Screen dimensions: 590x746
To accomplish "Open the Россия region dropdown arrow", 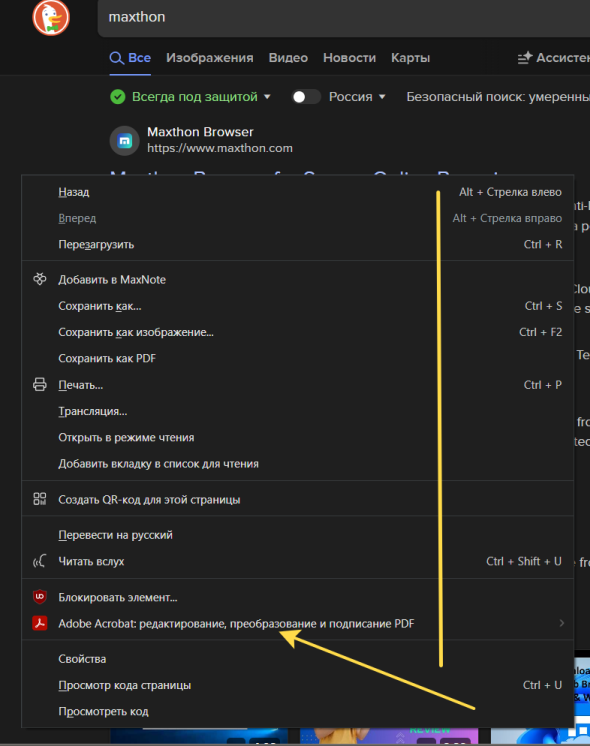I will click(382, 97).
